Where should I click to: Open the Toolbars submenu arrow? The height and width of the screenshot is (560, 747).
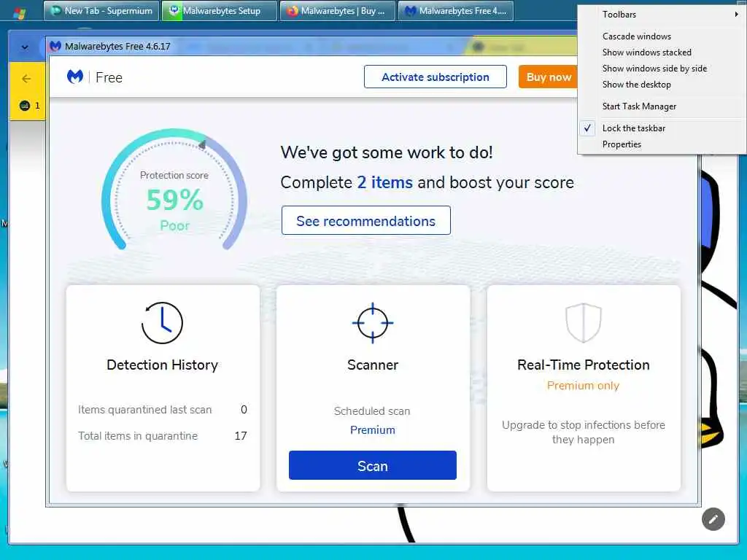click(737, 15)
